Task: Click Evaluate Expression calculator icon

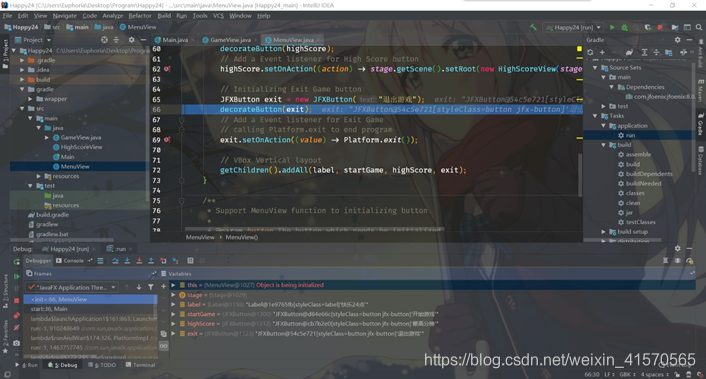Action: pos(190,261)
